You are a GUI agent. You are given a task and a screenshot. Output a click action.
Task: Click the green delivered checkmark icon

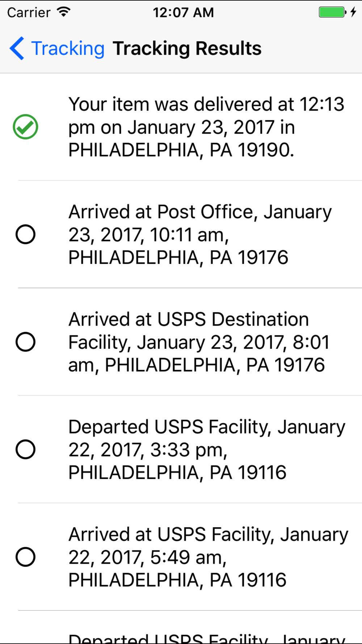click(x=25, y=127)
